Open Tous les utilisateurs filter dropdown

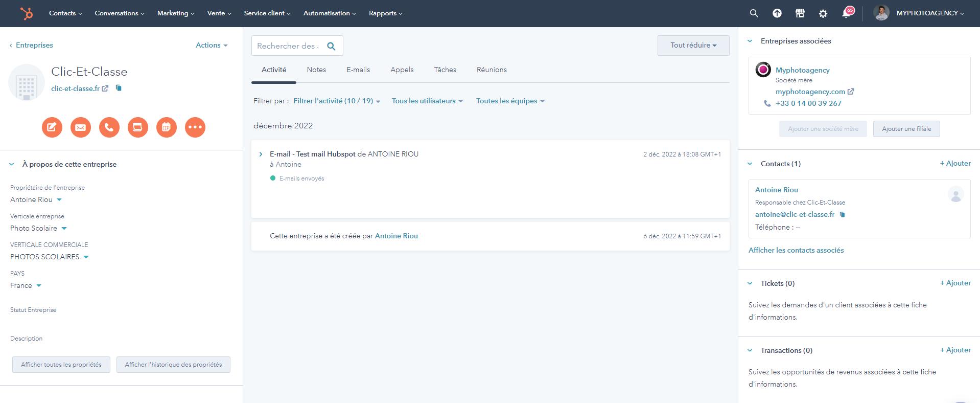pos(427,101)
